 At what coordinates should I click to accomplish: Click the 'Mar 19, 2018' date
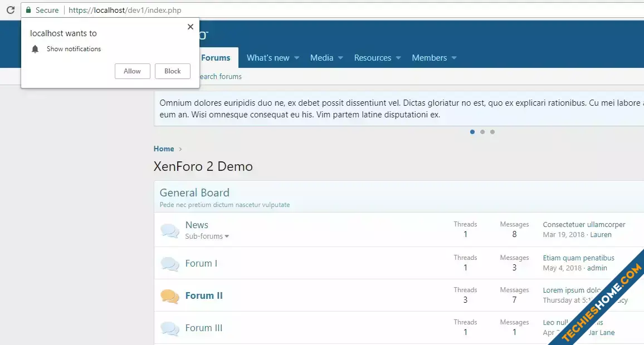tap(564, 235)
